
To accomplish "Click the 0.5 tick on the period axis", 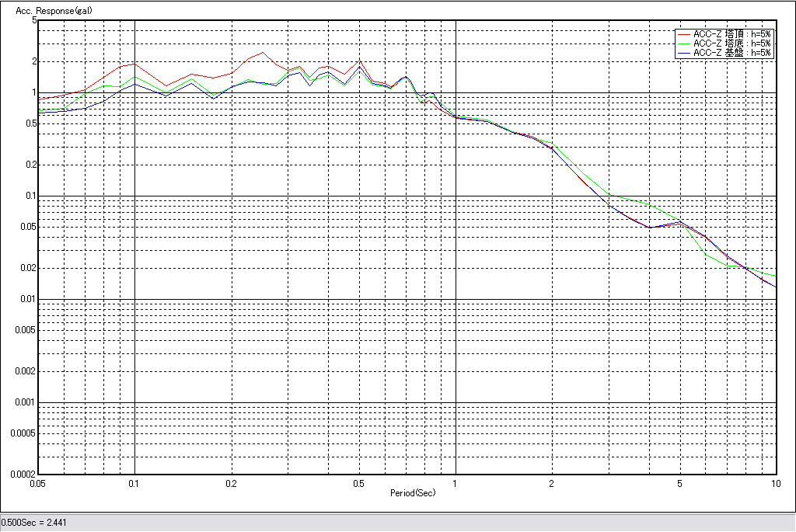I will point(359,483).
